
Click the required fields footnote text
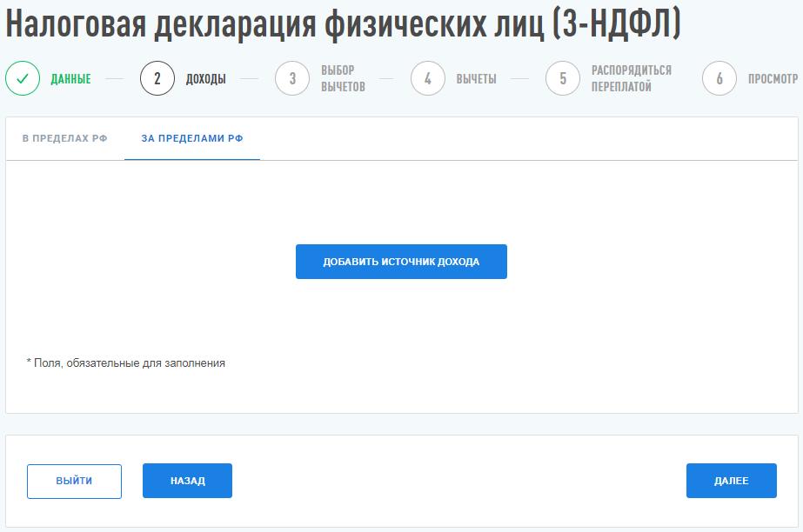tap(126, 363)
